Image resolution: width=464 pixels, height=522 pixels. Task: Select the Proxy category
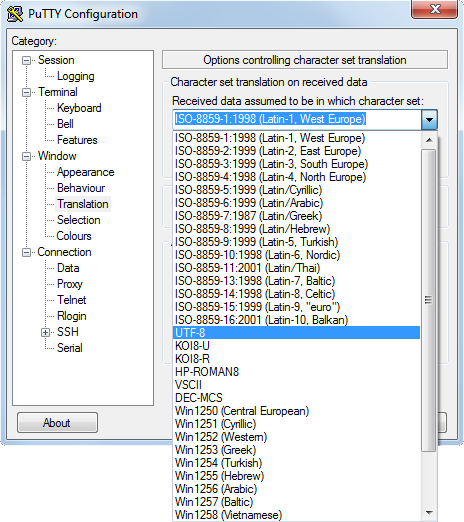[70, 284]
